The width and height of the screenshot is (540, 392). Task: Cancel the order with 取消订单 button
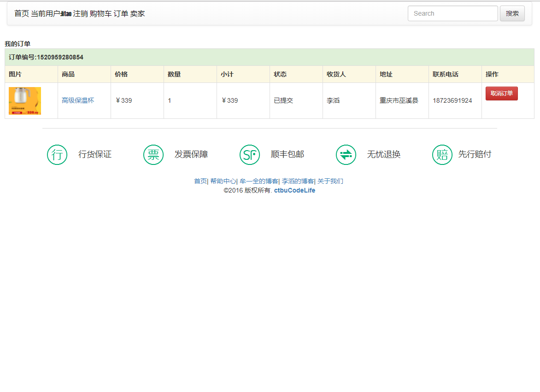click(x=501, y=94)
